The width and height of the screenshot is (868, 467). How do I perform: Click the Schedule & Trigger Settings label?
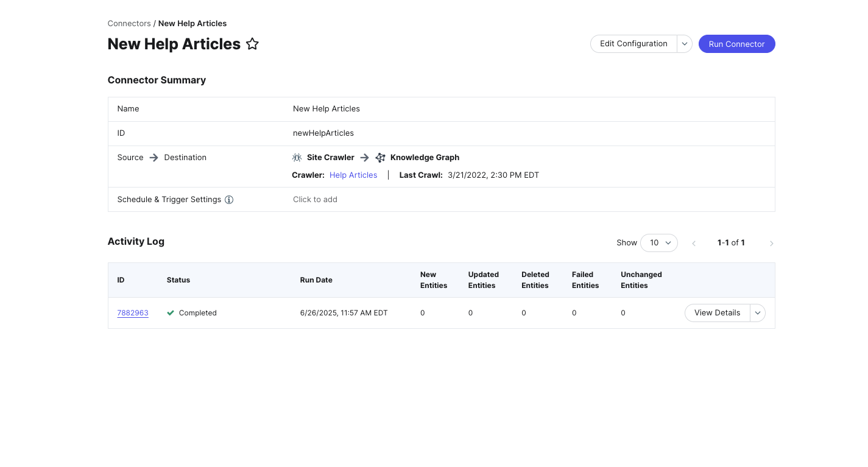tap(169, 200)
